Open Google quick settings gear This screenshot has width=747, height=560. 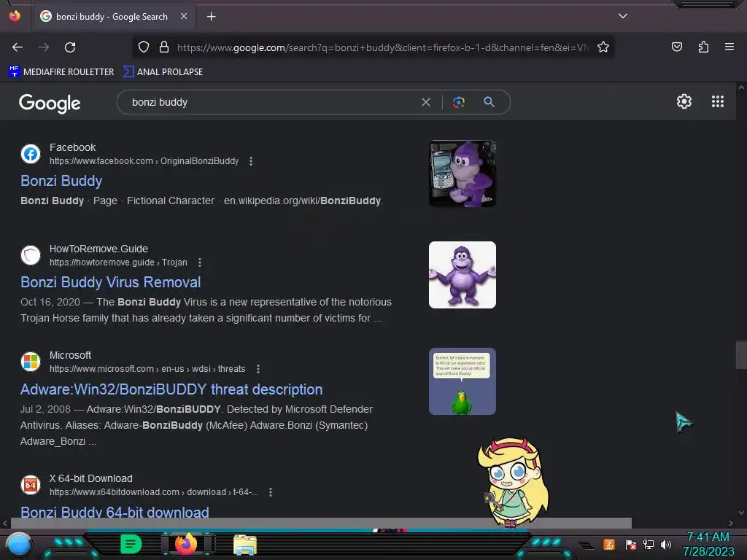[684, 101]
